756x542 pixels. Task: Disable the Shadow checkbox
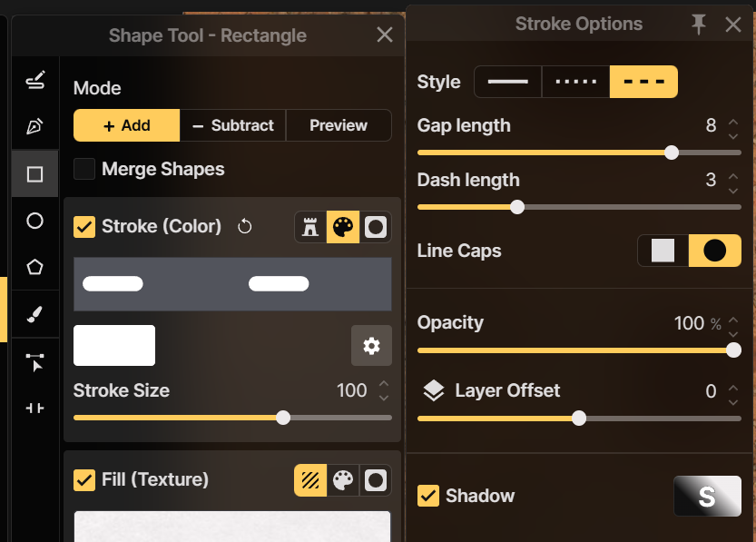click(x=428, y=496)
